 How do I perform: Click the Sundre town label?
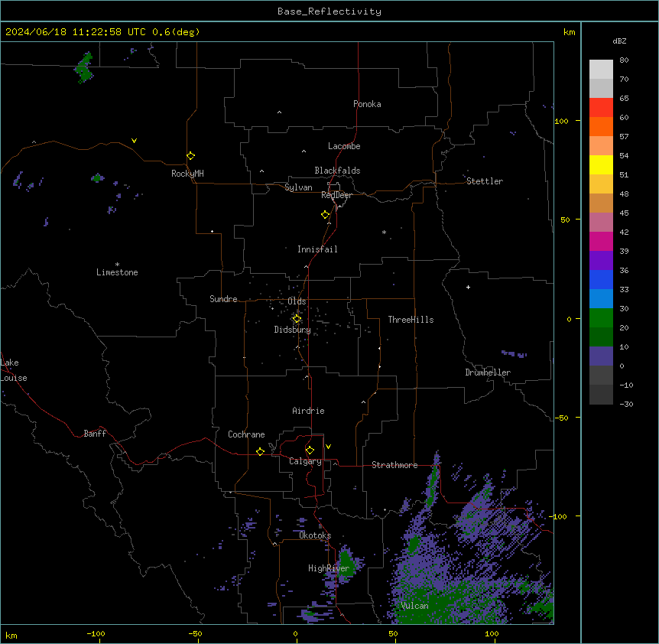pos(223,299)
